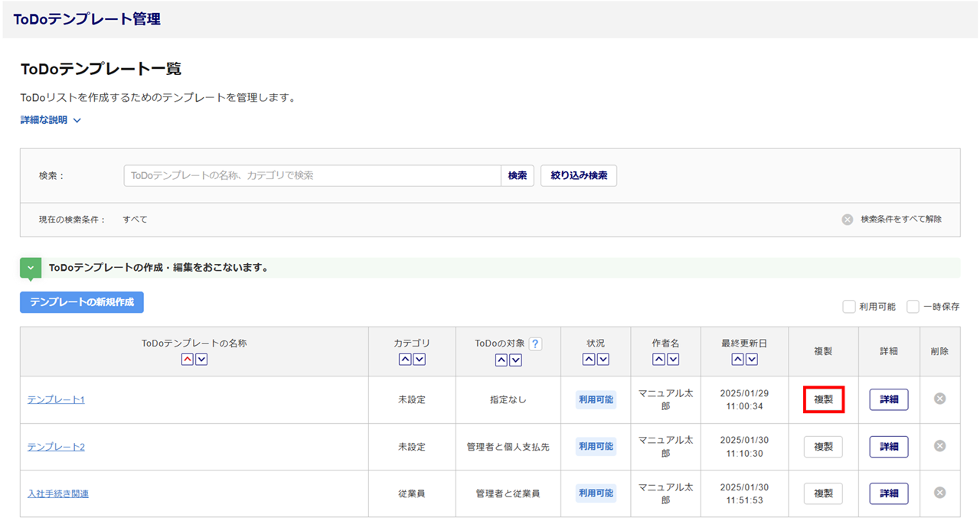
Task: Sort カテゴリ column descending with down arrow
Action: [x=420, y=360]
